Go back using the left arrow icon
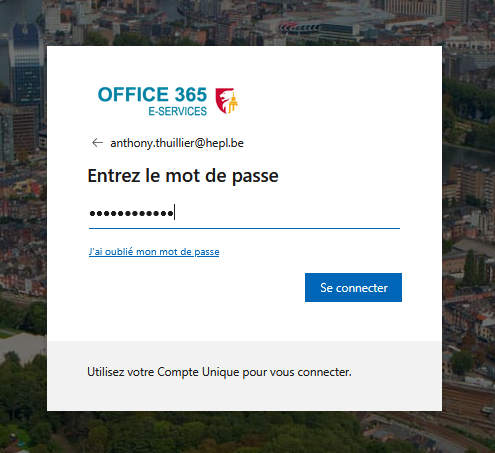This screenshot has height=453, width=495. pos(97,143)
